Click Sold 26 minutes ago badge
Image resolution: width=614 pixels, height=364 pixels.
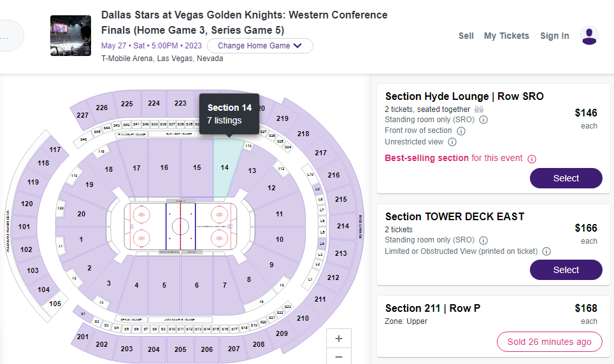click(x=549, y=342)
